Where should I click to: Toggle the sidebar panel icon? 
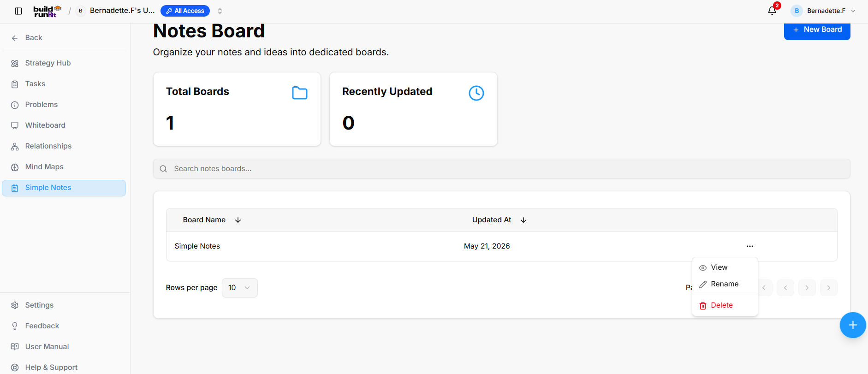coord(18,11)
